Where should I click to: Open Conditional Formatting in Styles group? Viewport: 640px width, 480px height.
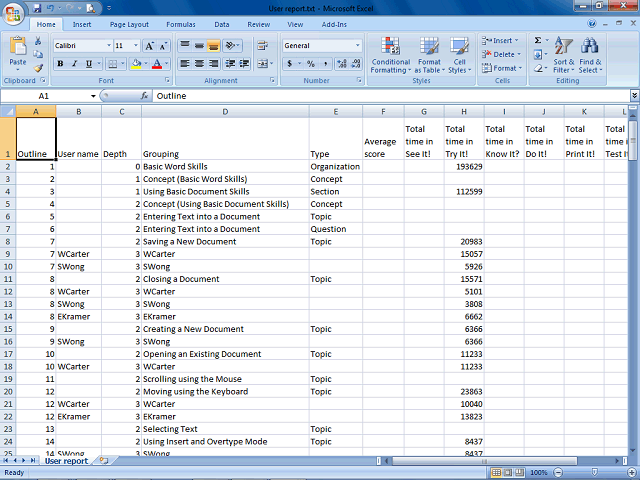click(x=391, y=56)
